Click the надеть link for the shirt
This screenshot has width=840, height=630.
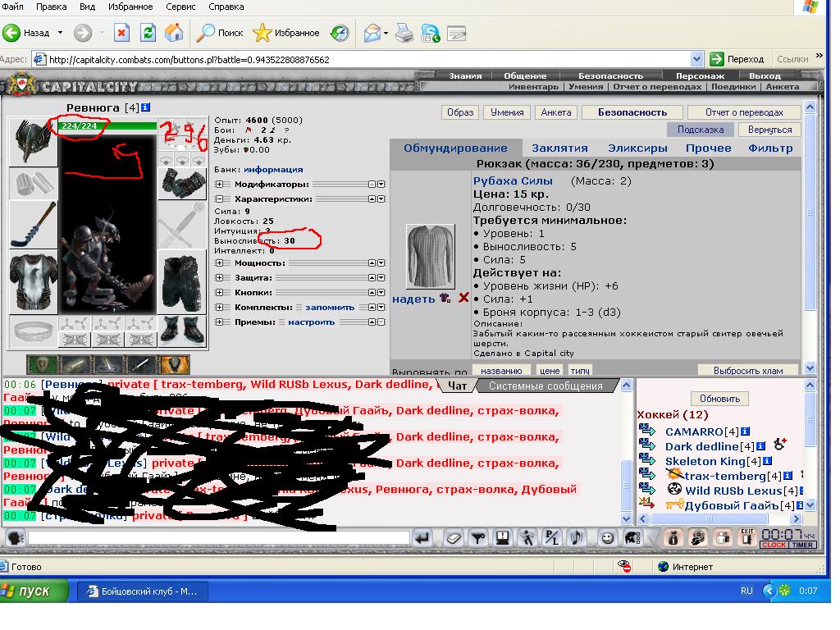click(413, 299)
